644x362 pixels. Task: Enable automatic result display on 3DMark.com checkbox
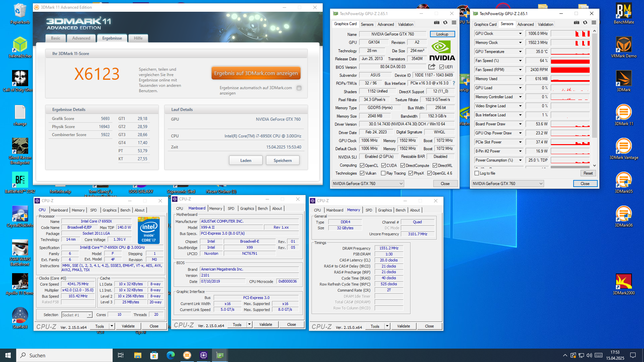click(x=299, y=88)
